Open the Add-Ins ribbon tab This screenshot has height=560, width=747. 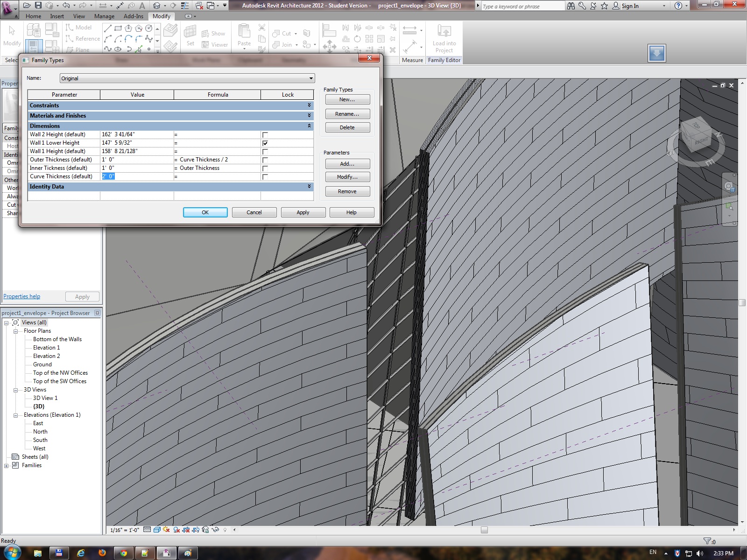(134, 16)
